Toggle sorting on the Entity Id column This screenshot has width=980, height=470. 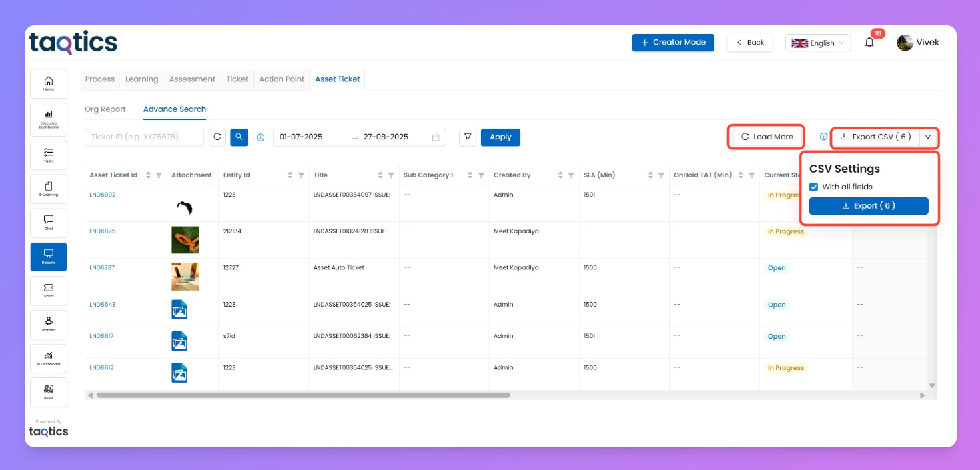(x=290, y=175)
